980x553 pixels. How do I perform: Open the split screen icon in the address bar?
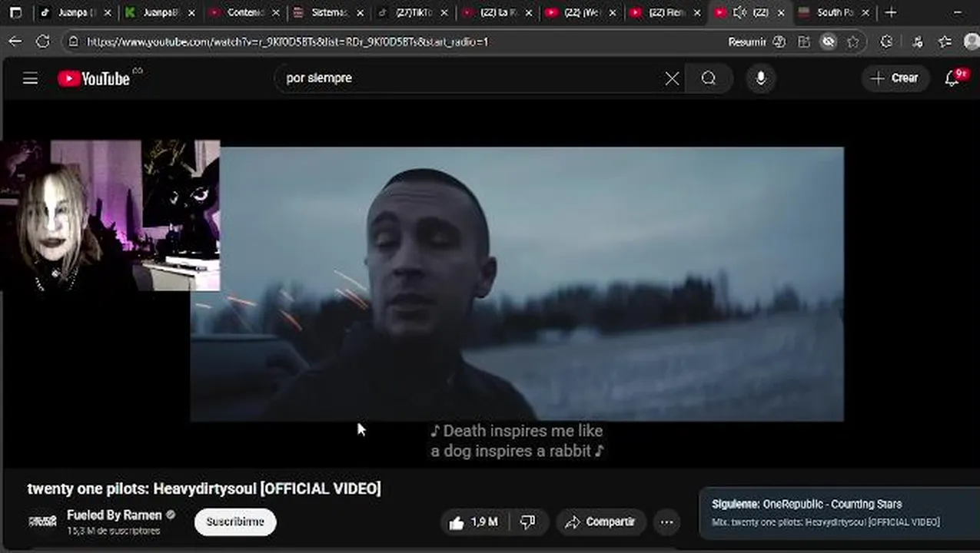(804, 42)
